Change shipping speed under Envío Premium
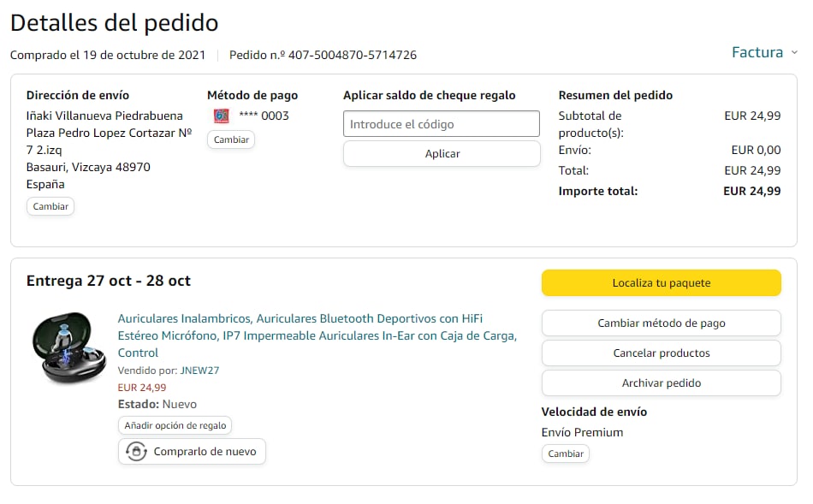 pos(565,454)
